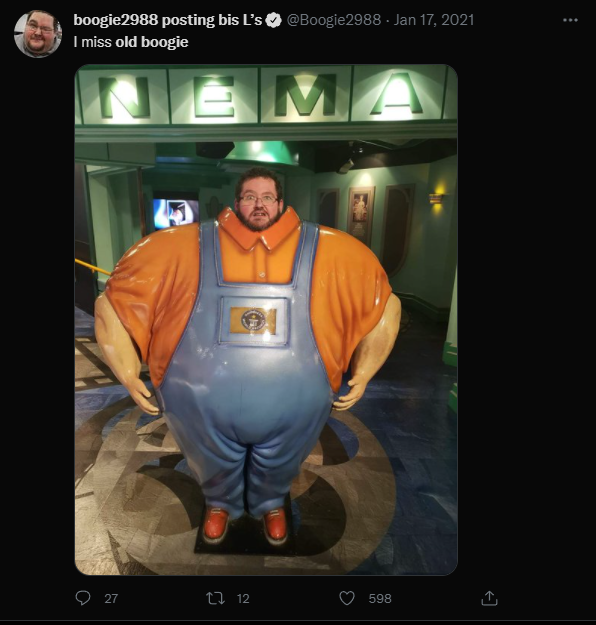This screenshot has height=625, width=596.
Task: Click the statue's red shoes in photo
Action: [x=245, y=525]
